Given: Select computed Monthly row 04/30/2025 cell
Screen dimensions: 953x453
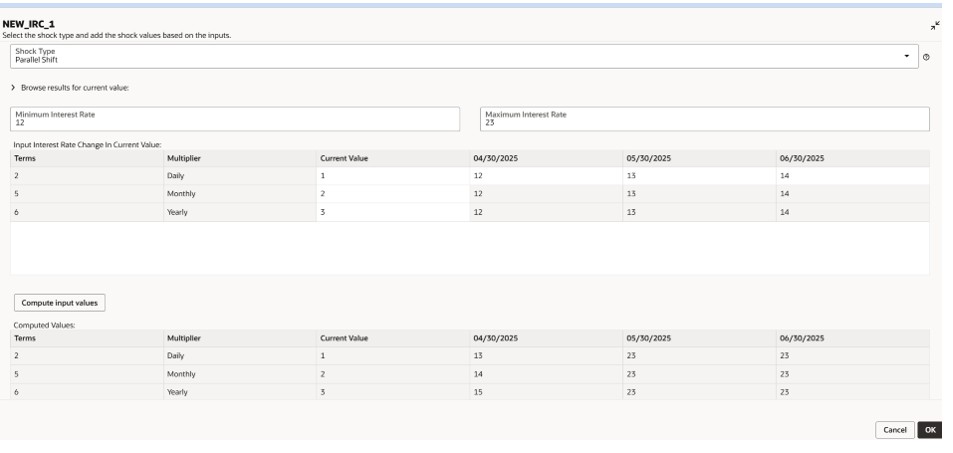Looking at the screenshot, I should coord(545,373).
